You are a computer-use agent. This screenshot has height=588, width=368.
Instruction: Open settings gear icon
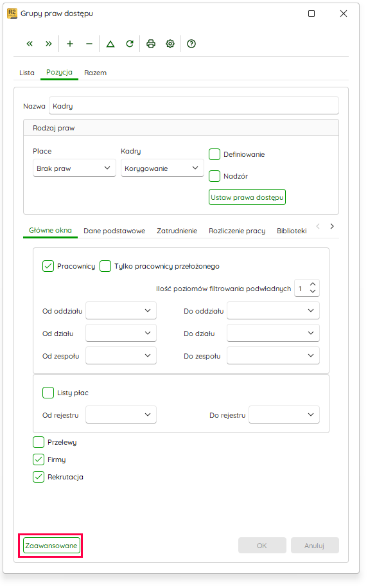pyautogui.click(x=170, y=44)
